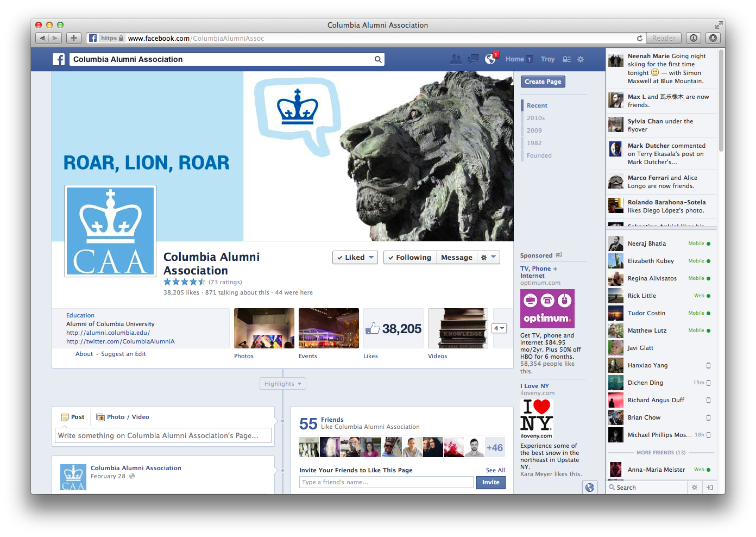The width and height of the screenshot is (756, 537).
Task: Click the +46 more friends tile
Action: (494, 447)
